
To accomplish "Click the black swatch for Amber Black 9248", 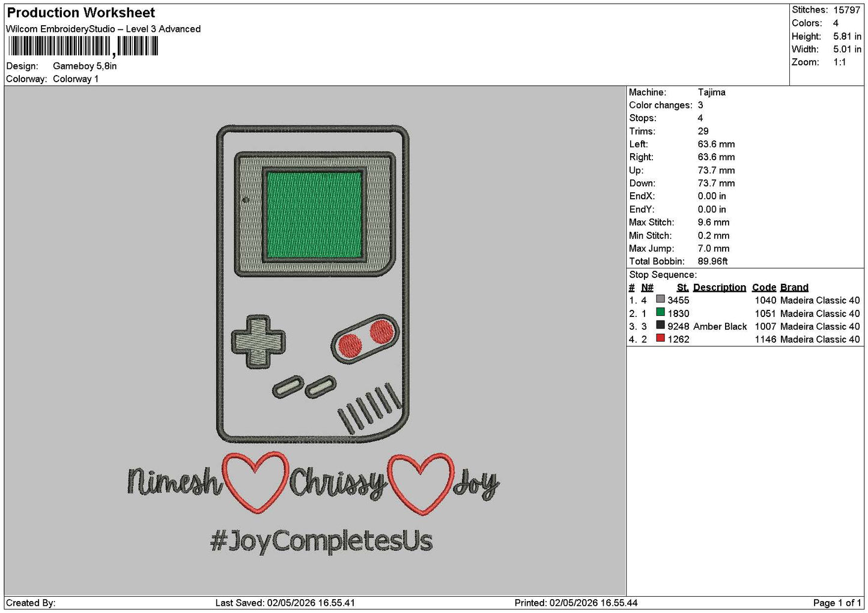I will 660,325.
